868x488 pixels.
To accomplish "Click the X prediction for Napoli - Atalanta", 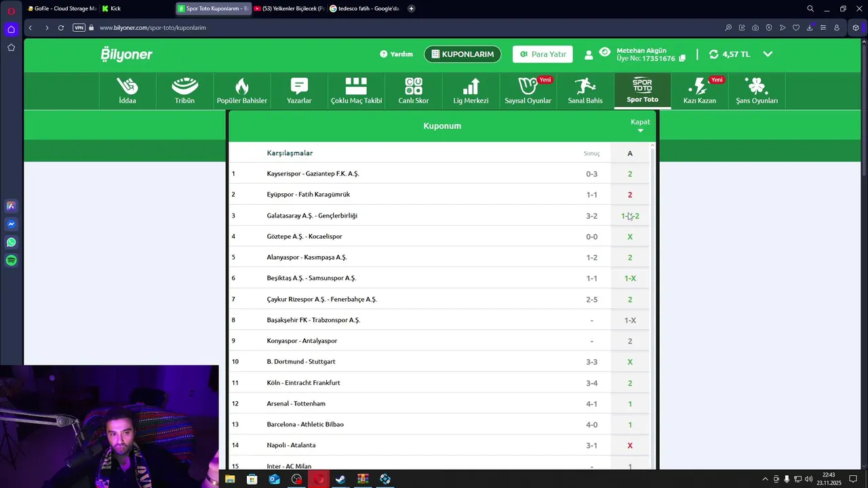I will click(630, 445).
